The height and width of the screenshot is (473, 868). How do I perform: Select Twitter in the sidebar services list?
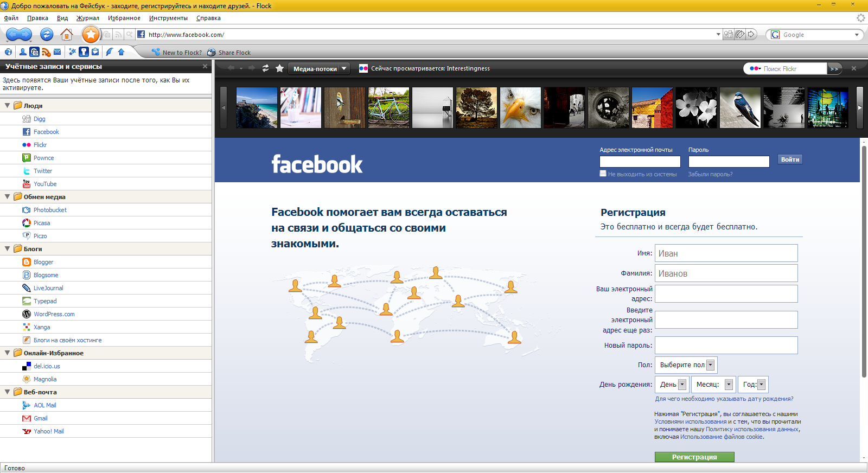pos(43,171)
